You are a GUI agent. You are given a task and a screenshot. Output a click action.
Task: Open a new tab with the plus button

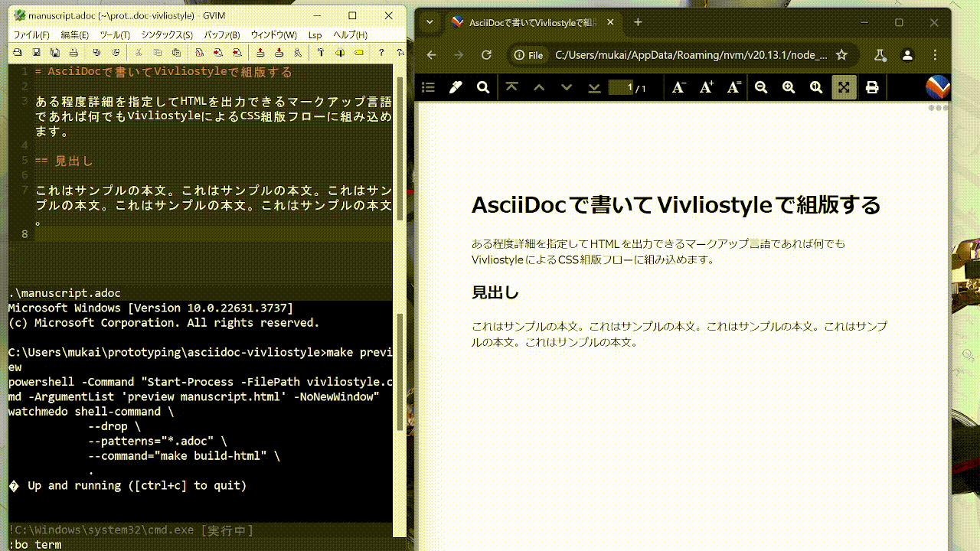638,23
